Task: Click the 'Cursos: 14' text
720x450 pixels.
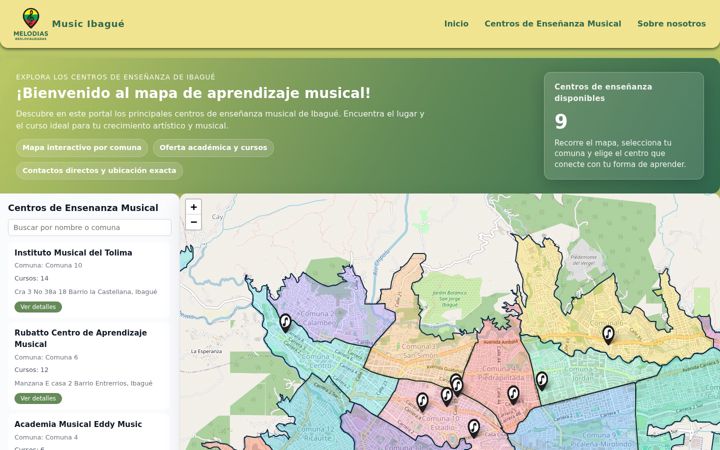Action: [x=31, y=278]
